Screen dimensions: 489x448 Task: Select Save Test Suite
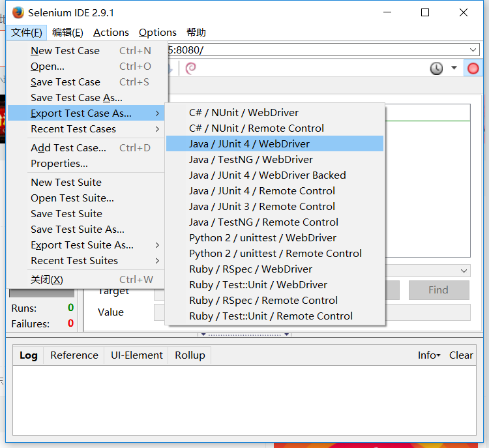87,213
